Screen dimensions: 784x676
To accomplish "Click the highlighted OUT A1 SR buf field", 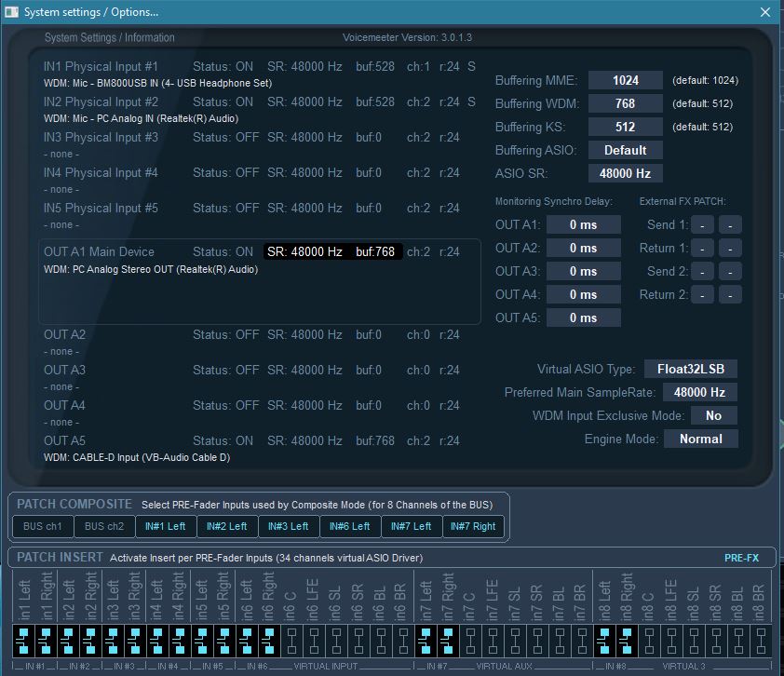I will (333, 251).
